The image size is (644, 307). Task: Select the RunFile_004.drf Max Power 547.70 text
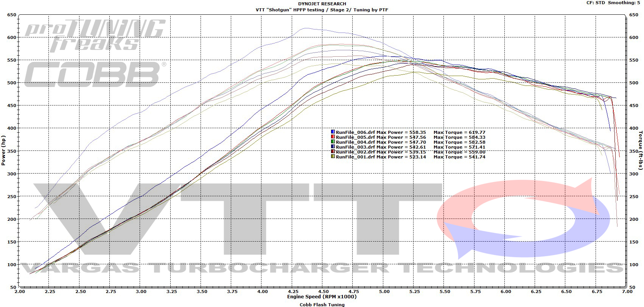tap(381, 142)
